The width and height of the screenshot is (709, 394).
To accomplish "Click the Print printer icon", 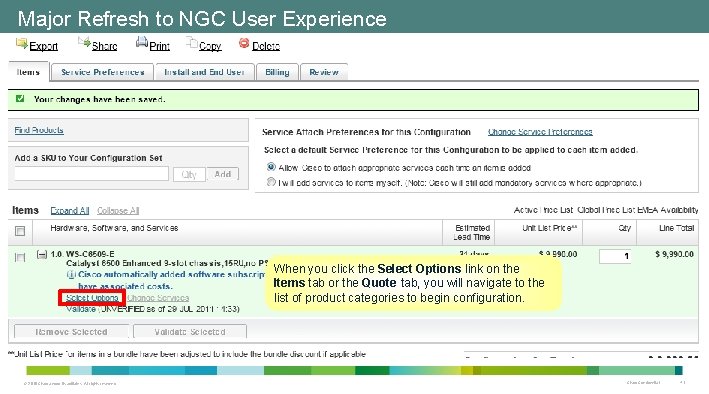I will coord(142,42).
